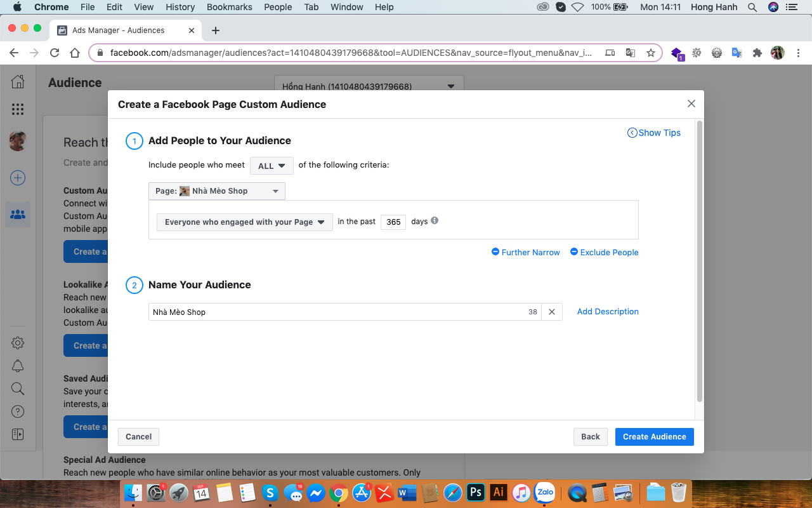Viewport: 812px width, 508px height.
Task: Open the File menu
Action: tap(88, 7)
